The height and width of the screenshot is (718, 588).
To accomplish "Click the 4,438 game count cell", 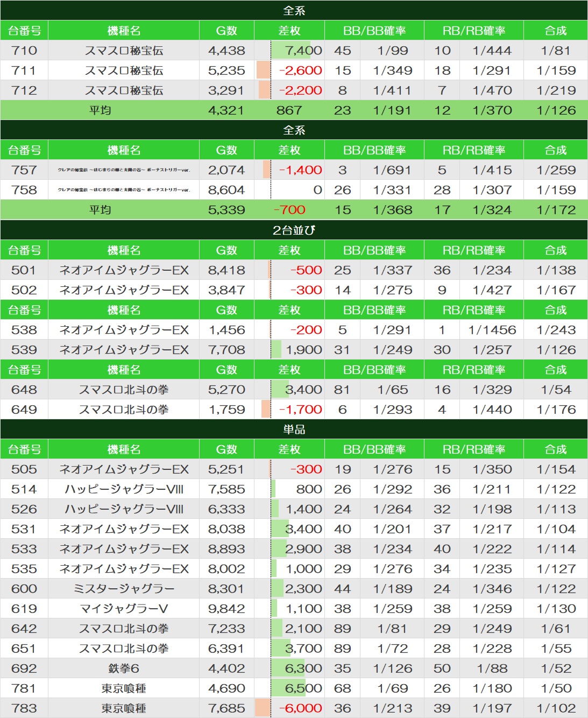I will [226, 51].
